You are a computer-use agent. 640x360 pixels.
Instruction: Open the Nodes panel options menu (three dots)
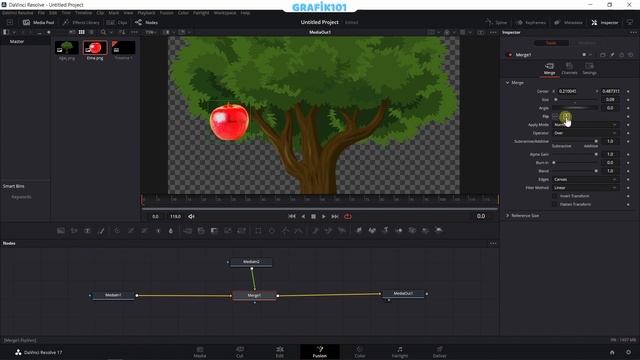click(493, 243)
